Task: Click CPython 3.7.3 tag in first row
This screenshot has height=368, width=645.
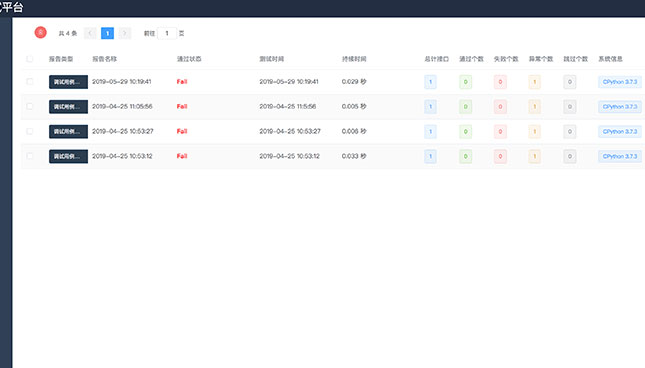Action: (620, 82)
